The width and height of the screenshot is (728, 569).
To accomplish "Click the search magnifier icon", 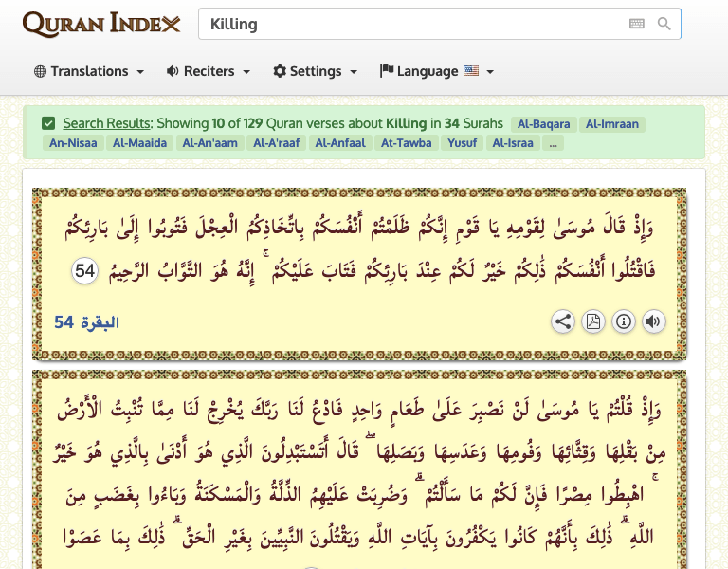I will click(x=664, y=24).
